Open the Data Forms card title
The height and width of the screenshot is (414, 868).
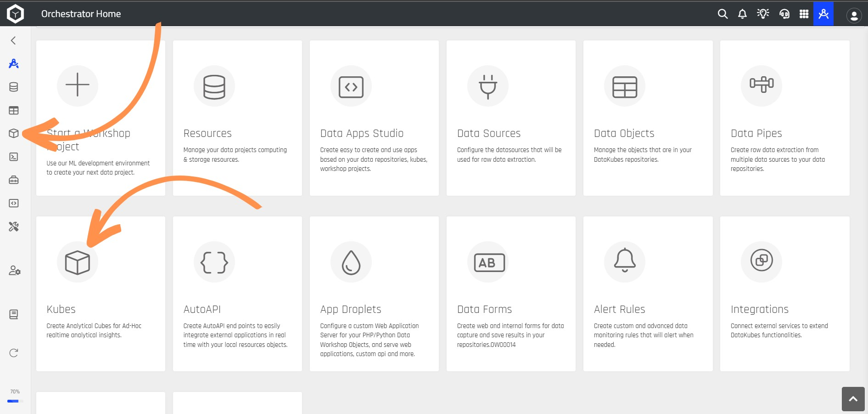(x=484, y=309)
